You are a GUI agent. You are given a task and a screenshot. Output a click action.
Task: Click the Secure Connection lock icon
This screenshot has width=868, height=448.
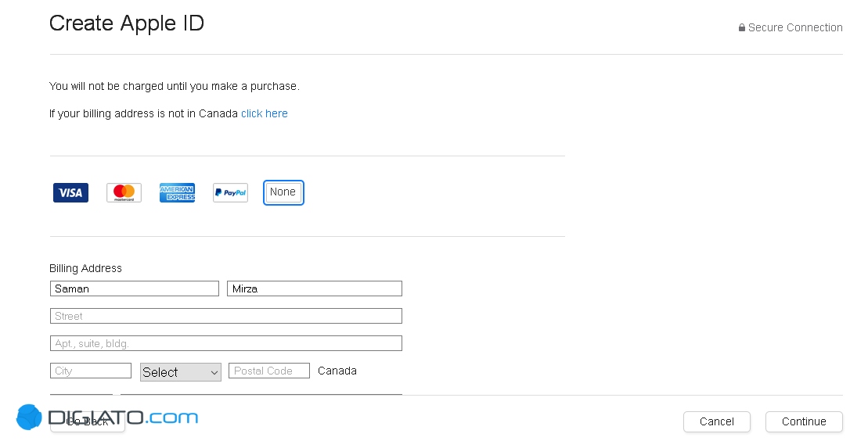(742, 27)
